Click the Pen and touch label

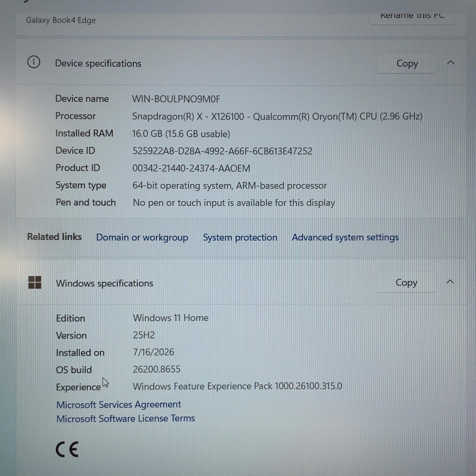[86, 202]
